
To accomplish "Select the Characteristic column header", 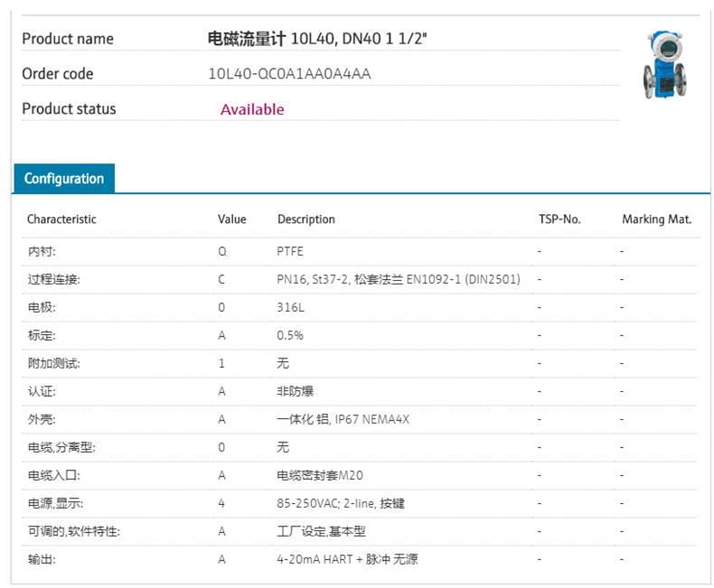I will [61, 219].
